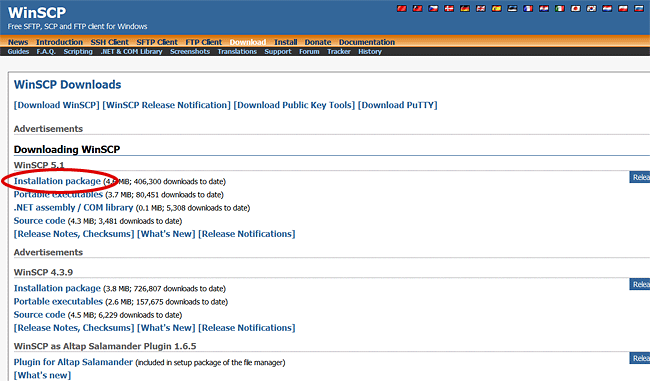
Task: Open Altap Salamander plugin [What's new] link
Action: click(x=42, y=375)
